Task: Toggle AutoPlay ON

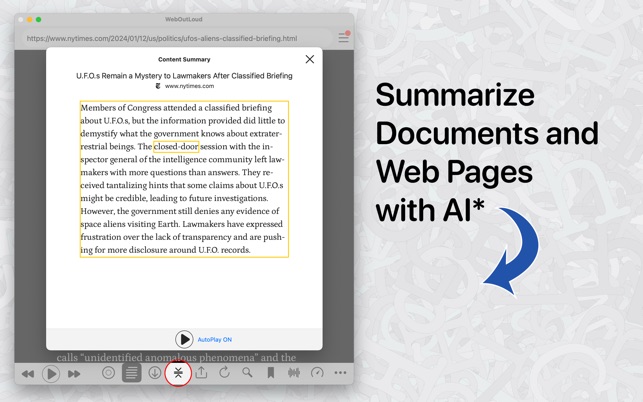Action: 214,340
